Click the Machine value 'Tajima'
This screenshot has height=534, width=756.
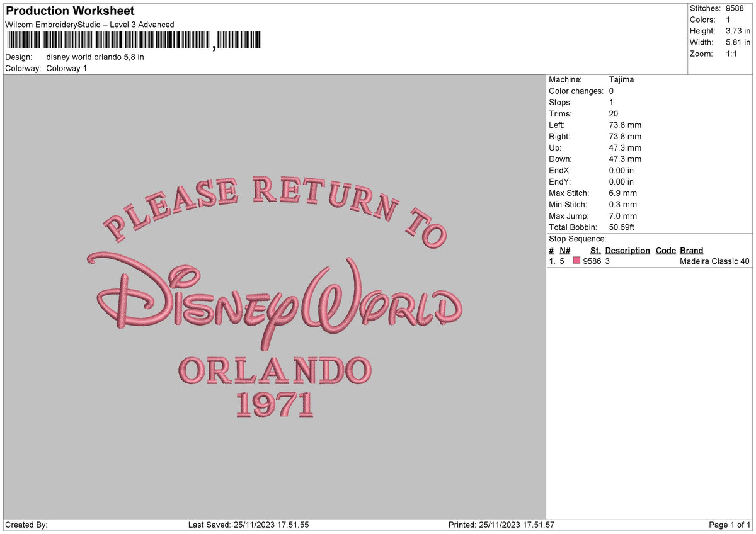point(621,79)
